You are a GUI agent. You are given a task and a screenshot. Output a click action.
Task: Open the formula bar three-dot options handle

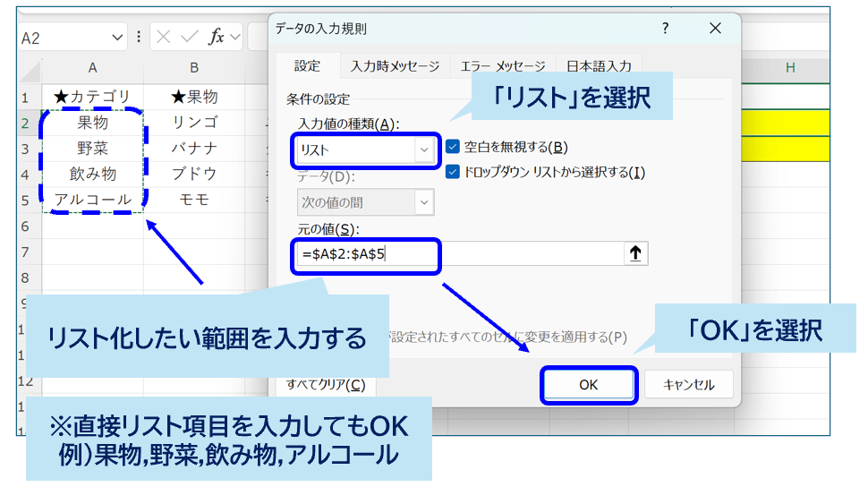[x=139, y=37]
